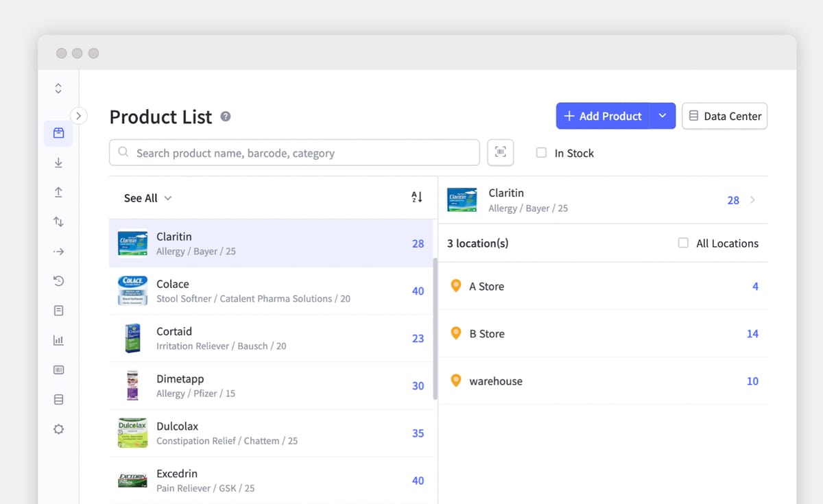Check the All Locations checkbox
The width and height of the screenshot is (823, 504).
tap(682, 243)
